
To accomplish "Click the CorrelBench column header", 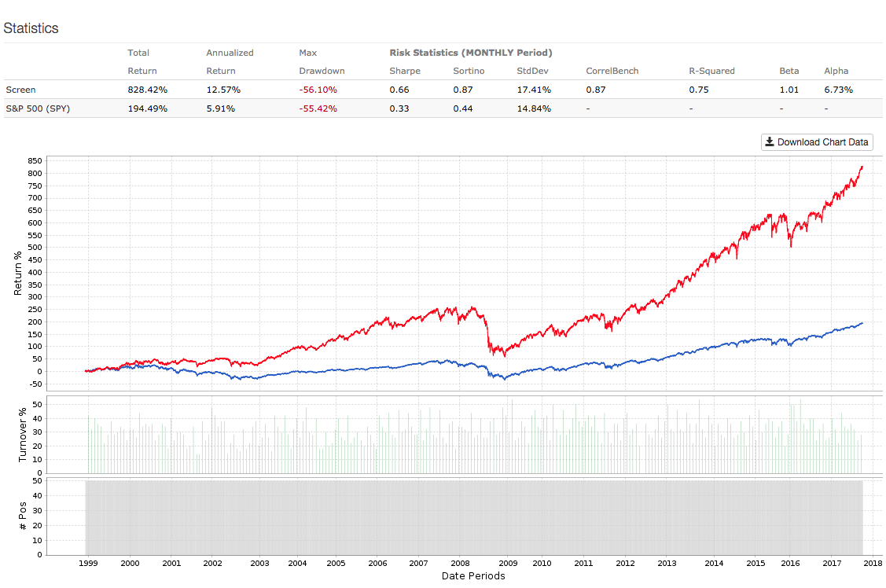I will tap(612, 71).
